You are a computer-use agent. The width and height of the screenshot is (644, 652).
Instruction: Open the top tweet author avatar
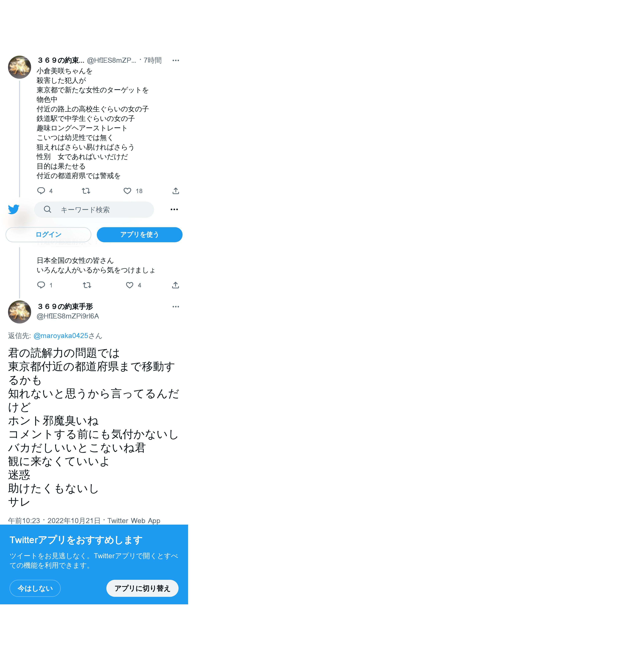tap(20, 67)
